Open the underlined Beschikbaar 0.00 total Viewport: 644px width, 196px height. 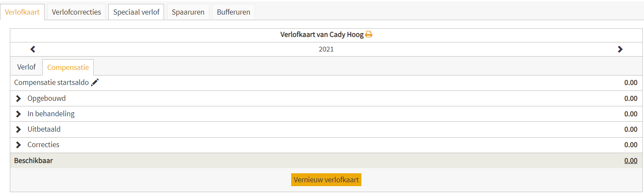pyautogui.click(x=631, y=161)
